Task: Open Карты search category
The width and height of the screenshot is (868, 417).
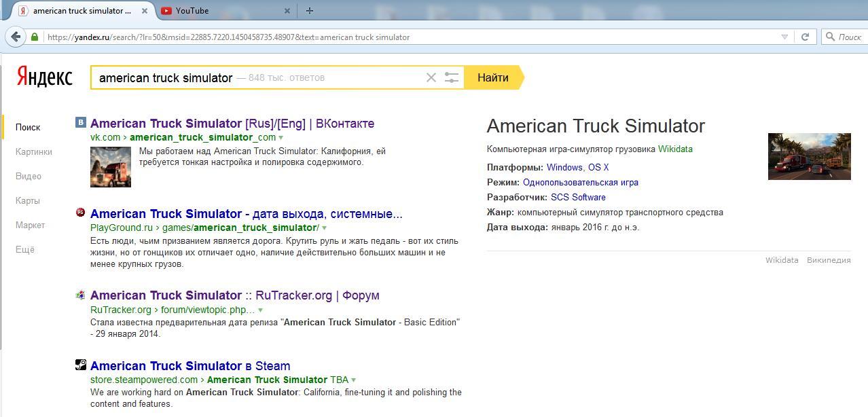Action: [28, 200]
